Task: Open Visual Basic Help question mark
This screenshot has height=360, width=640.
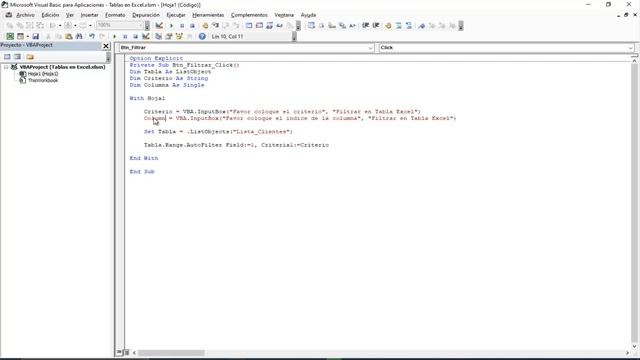Action: coord(202,36)
